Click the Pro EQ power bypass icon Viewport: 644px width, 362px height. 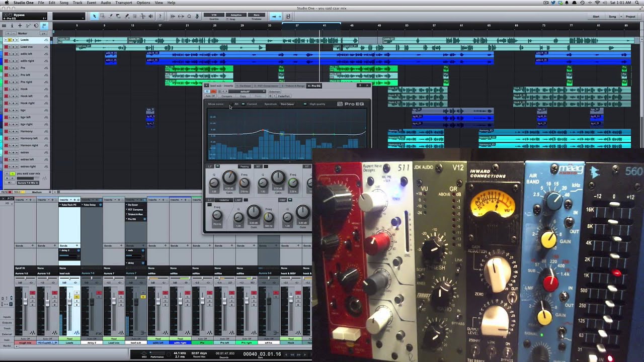(207, 92)
